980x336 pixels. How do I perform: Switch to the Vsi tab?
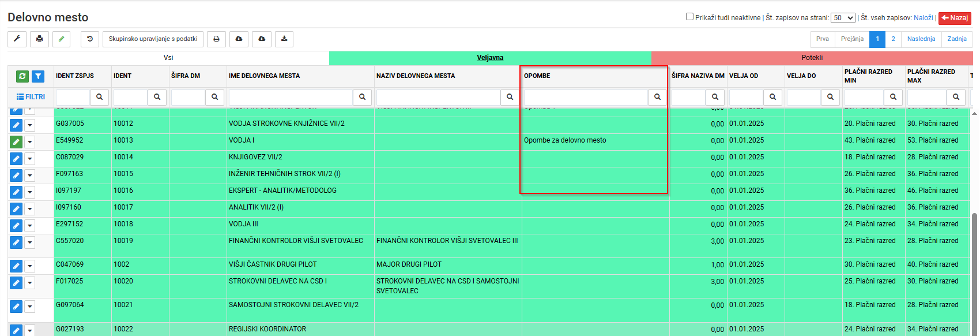point(168,58)
